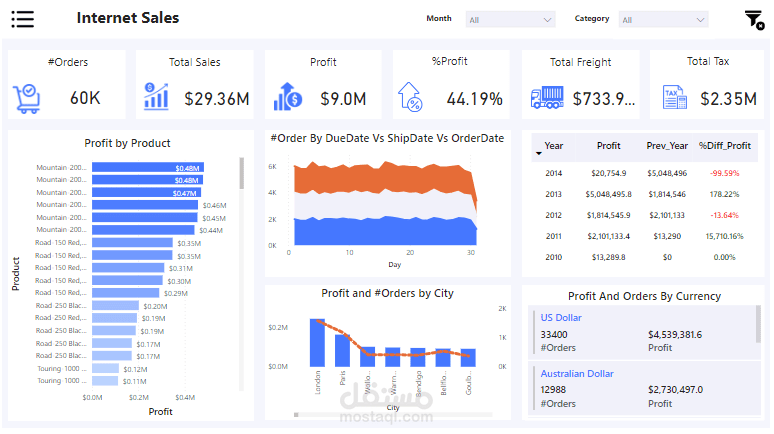The height and width of the screenshot is (434, 774).
Task: Click the $4,539,381.6 profit value
Action: (x=675, y=335)
